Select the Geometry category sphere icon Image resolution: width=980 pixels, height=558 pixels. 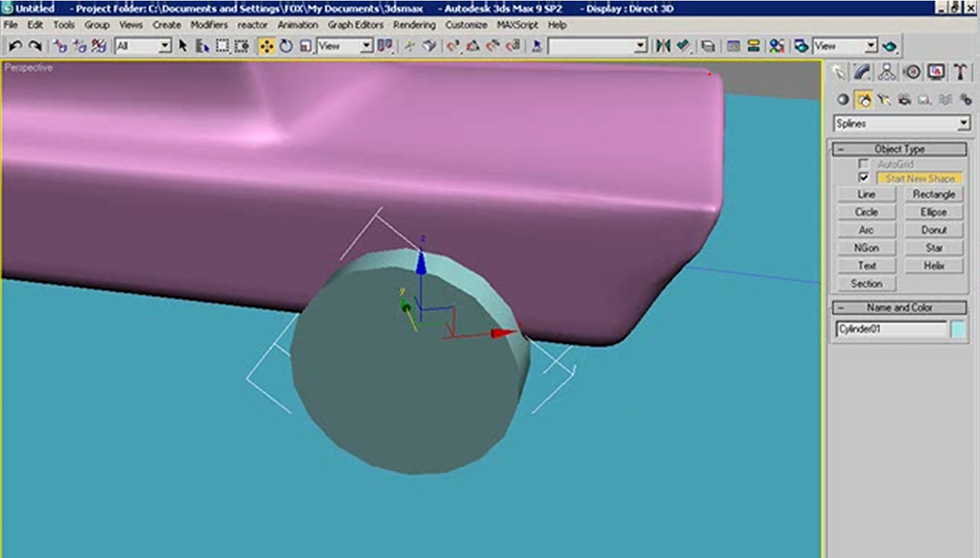click(842, 99)
